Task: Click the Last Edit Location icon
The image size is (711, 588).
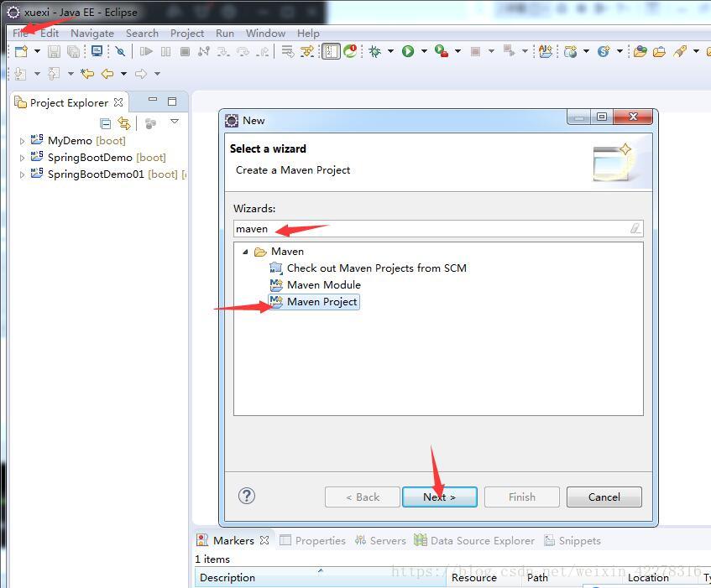Action: click(x=87, y=73)
